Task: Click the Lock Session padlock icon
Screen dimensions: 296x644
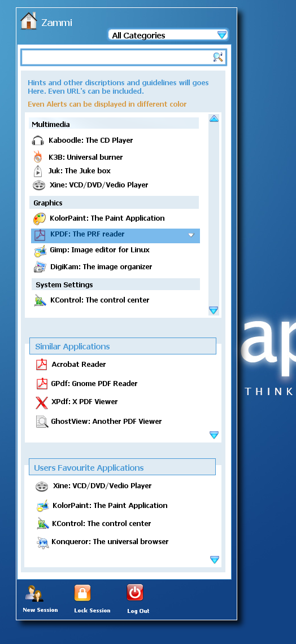Action: coord(82,593)
